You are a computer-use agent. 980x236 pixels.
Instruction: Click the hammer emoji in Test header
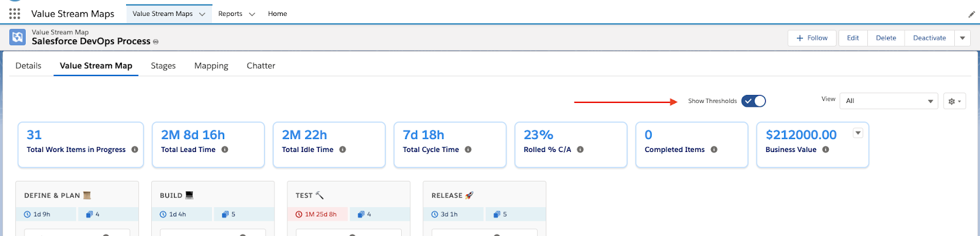pos(319,196)
